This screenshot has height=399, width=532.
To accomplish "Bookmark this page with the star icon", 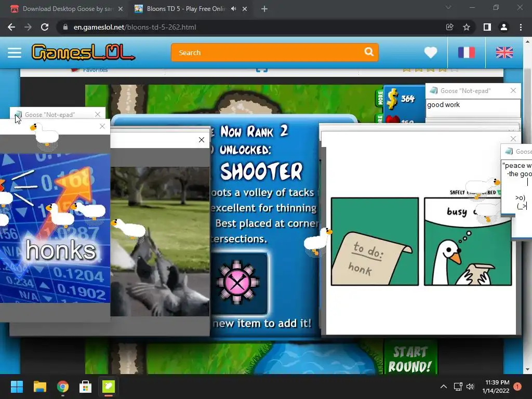I will 467,27.
